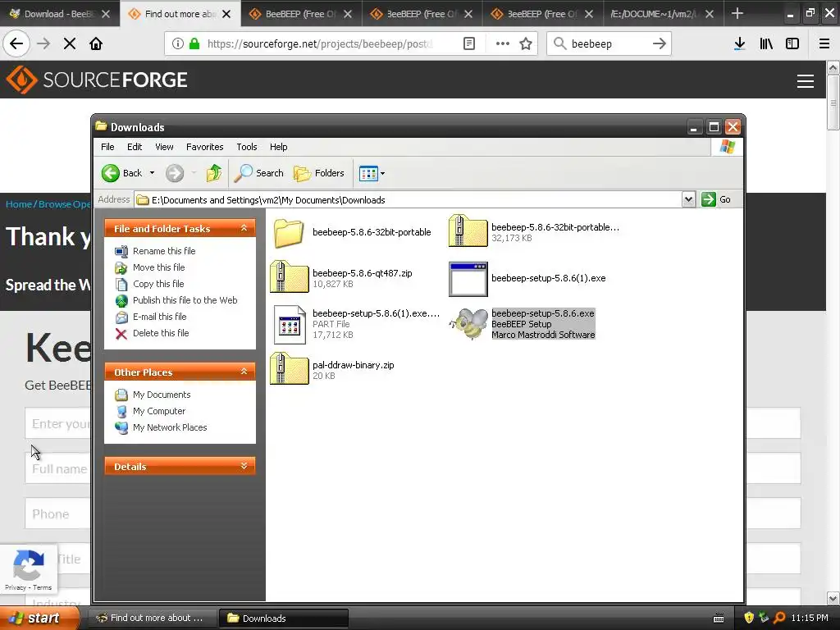
Task: Click the Go button beside address bar
Action: pyautogui.click(x=716, y=200)
